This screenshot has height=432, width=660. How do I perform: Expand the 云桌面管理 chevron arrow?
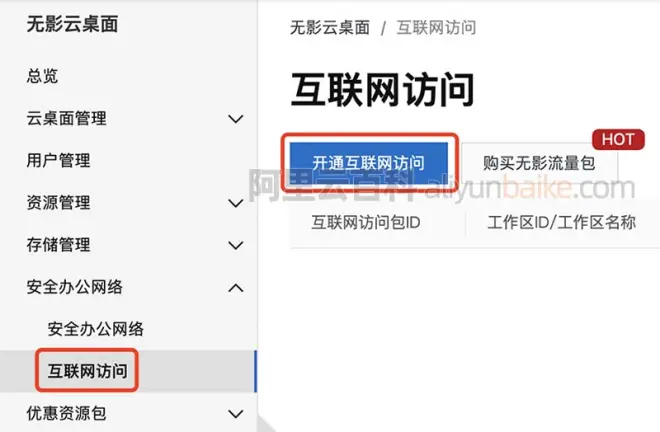click(236, 119)
